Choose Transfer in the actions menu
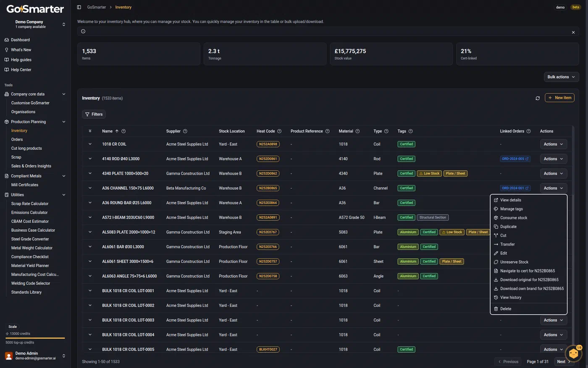The width and height of the screenshot is (588, 368). click(x=528, y=244)
